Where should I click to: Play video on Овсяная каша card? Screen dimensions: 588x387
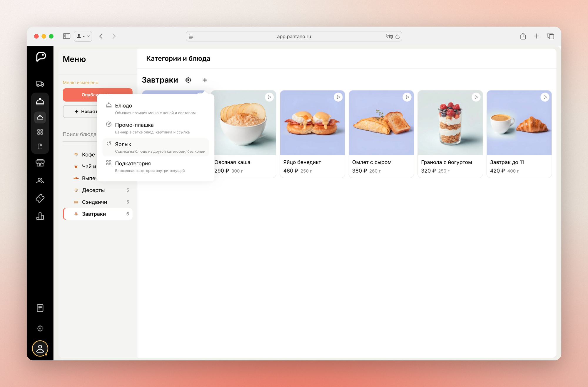coord(269,97)
